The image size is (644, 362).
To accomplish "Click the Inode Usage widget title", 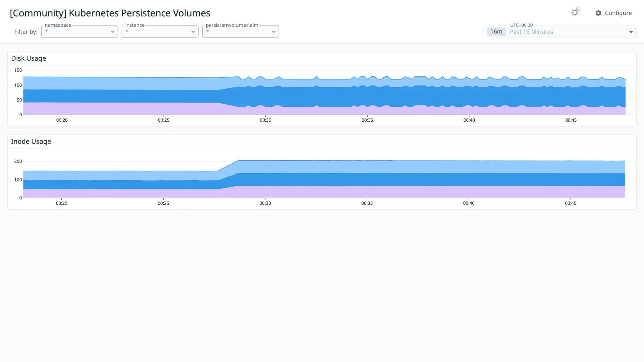I will (x=31, y=141).
